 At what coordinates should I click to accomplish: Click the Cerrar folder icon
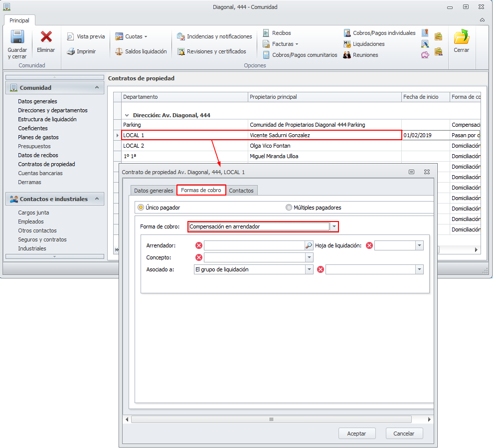coord(461,37)
